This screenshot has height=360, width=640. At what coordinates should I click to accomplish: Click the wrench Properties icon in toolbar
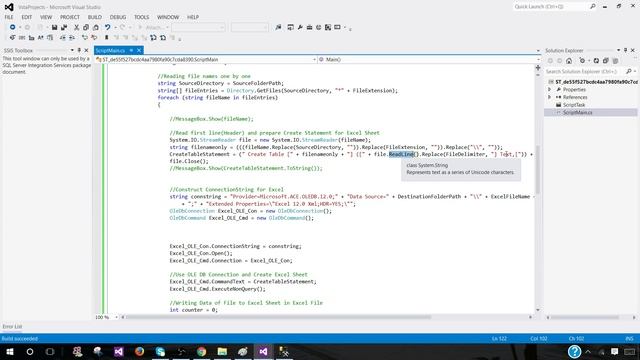pos(300,27)
